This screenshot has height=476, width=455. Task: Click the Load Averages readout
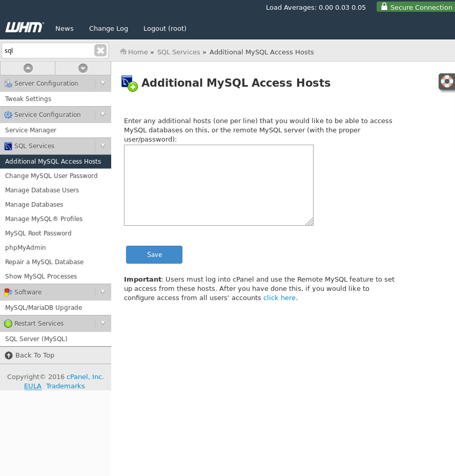(316, 7)
